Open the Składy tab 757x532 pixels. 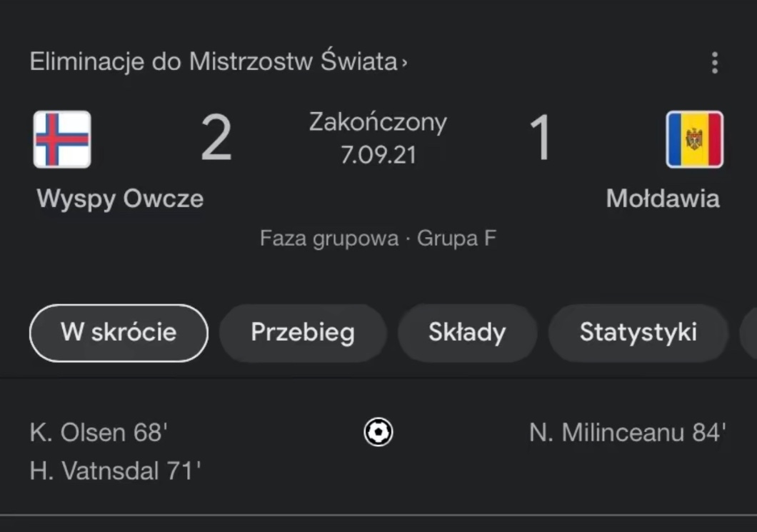tap(467, 333)
